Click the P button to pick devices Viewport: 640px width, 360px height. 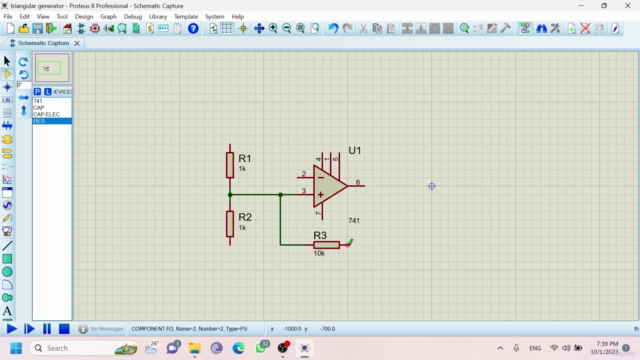[37, 91]
